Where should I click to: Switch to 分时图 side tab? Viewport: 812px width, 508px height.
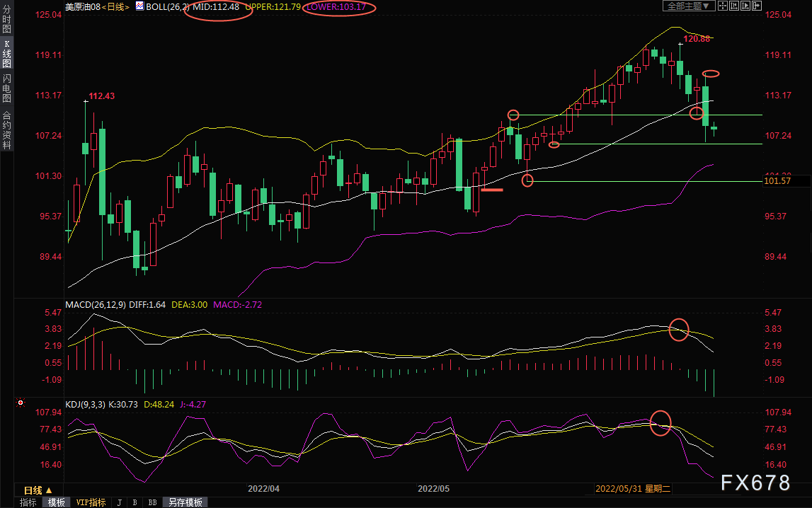[x=6, y=20]
